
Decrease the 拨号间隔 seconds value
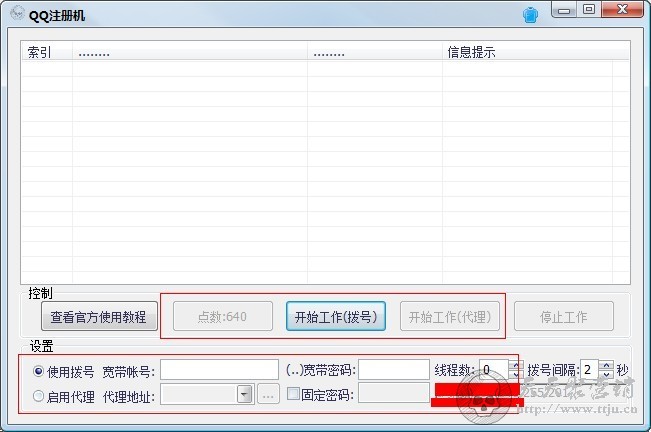point(607,374)
